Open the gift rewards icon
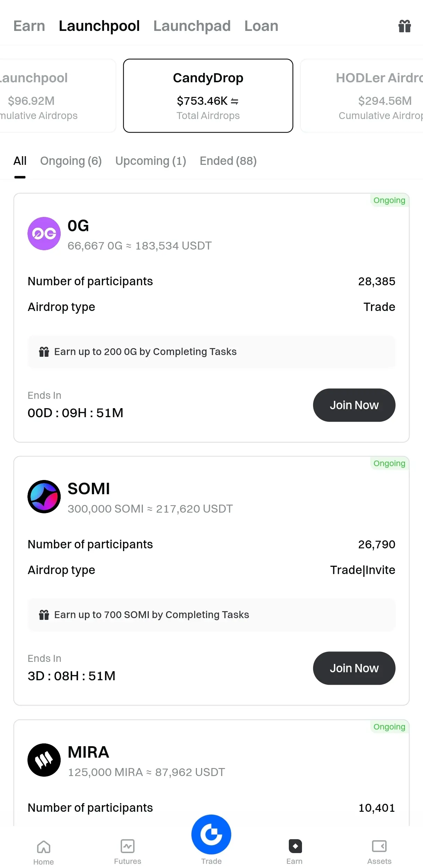This screenshot has height=868, width=423. [x=404, y=26]
